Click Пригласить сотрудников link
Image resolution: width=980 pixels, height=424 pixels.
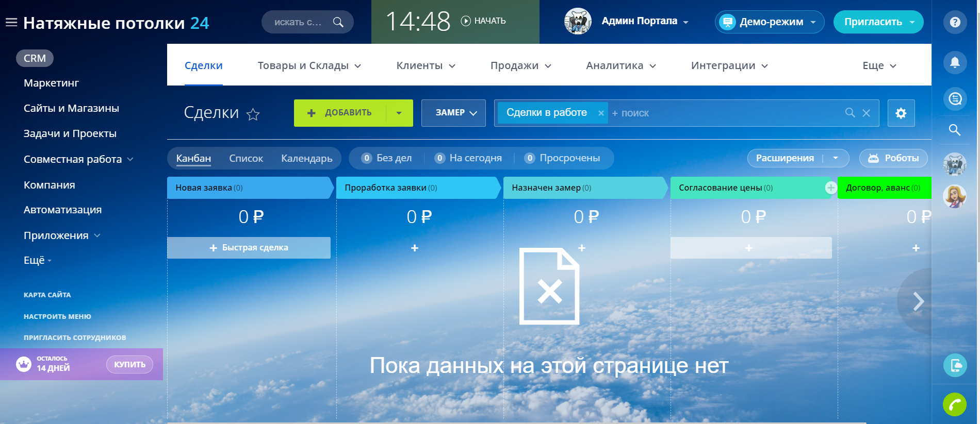[x=75, y=337]
